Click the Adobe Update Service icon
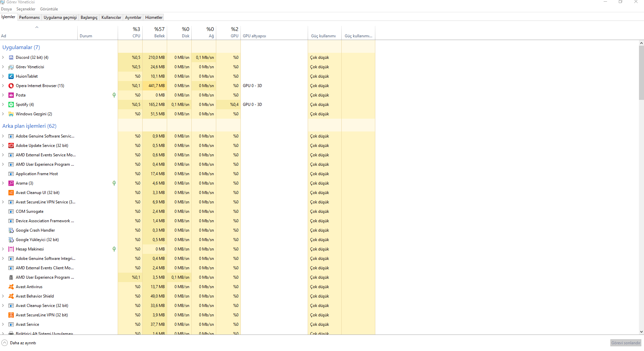 (11, 146)
